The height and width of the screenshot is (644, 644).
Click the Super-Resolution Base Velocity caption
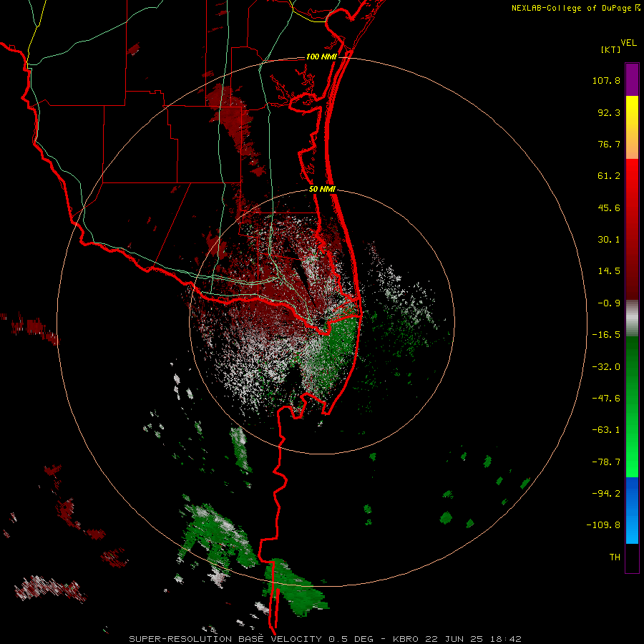click(x=325, y=639)
